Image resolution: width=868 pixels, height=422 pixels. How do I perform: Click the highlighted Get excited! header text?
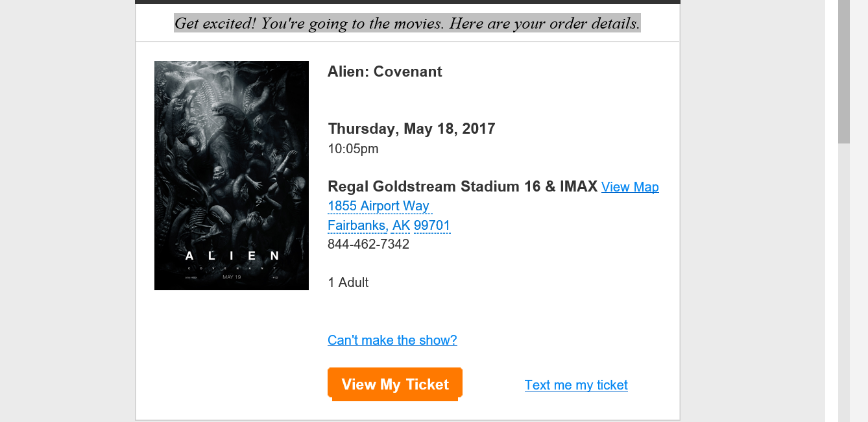click(407, 23)
